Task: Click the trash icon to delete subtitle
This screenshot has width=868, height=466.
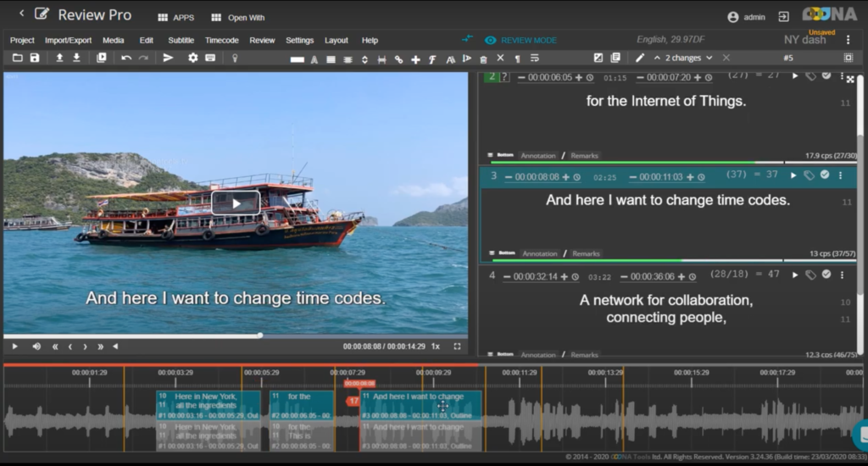Action: click(x=483, y=58)
